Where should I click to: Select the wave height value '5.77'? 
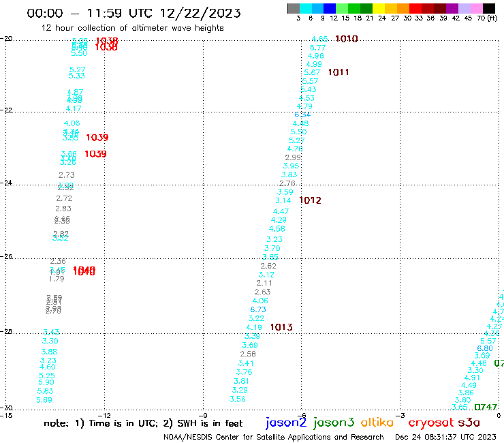317,48
